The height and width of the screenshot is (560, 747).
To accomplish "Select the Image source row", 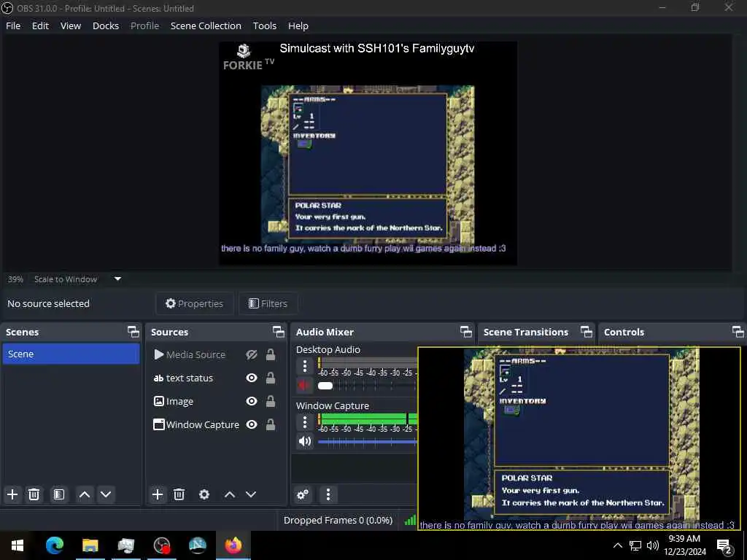I will click(215, 402).
